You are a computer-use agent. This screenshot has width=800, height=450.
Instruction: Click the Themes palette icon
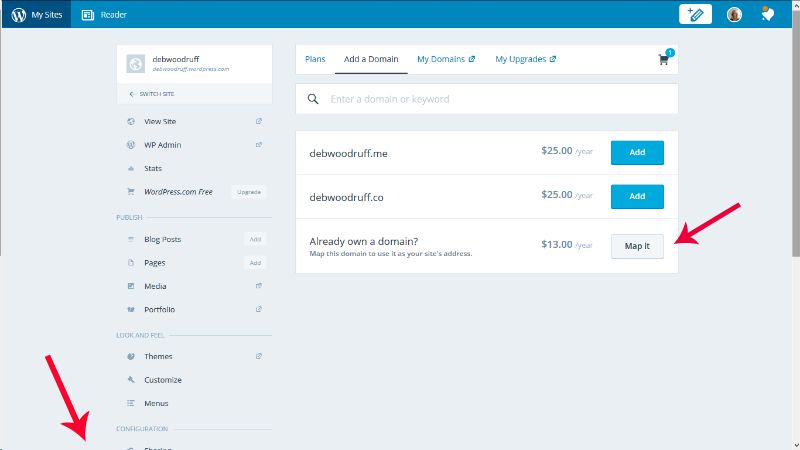[x=131, y=356]
